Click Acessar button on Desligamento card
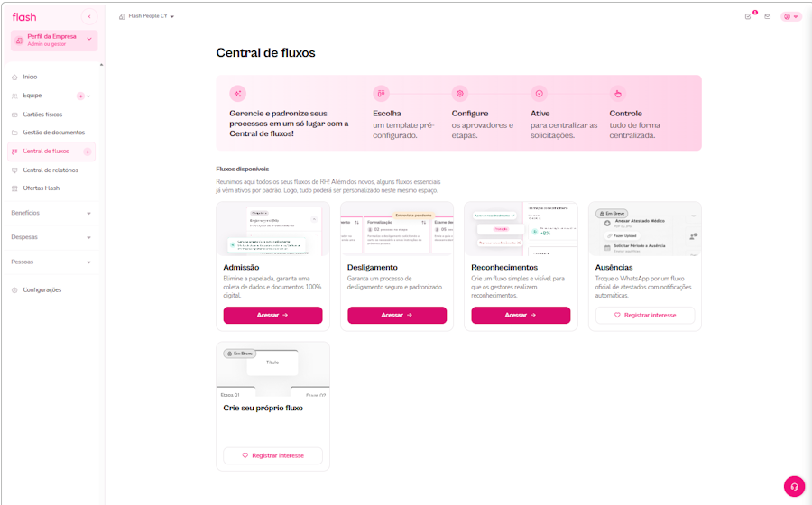The width and height of the screenshot is (812, 505). pyautogui.click(x=397, y=315)
